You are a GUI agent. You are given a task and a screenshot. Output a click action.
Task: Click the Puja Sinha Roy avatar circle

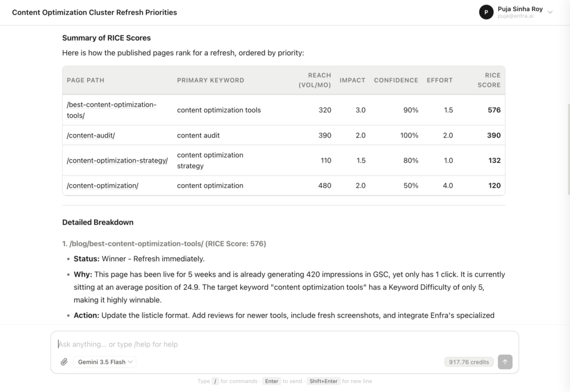coord(486,12)
